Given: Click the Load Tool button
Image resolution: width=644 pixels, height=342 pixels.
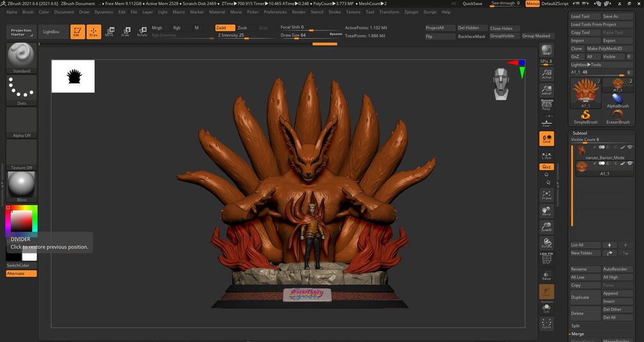Looking at the screenshot, I should click(585, 17).
